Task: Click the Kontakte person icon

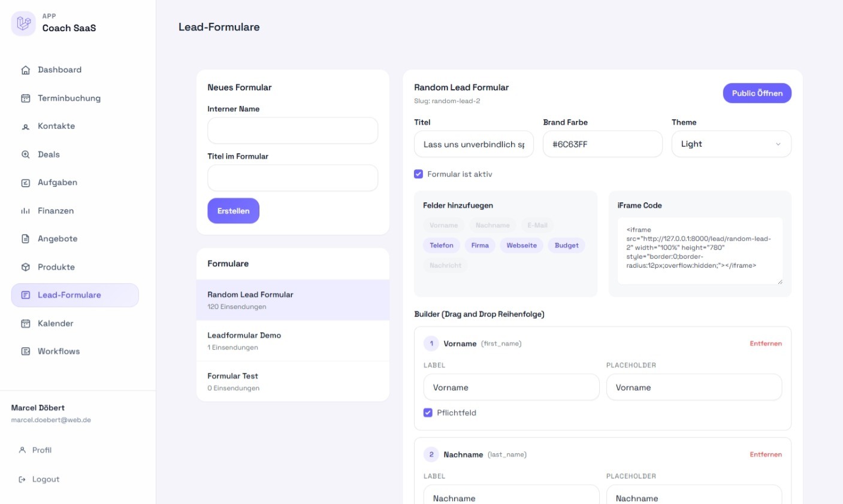Action: pyautogui.click(x=26, y=126)
